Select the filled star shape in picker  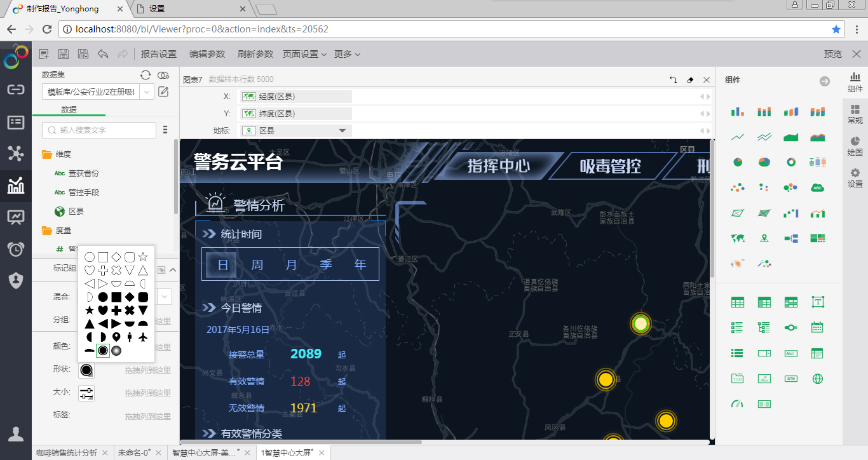pyautogui.click(x=90, y=310)
